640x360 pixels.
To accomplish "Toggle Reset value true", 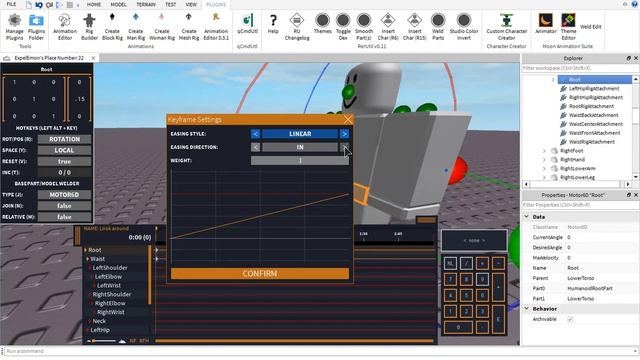I will pyautogui.click(x=64, y=161).
